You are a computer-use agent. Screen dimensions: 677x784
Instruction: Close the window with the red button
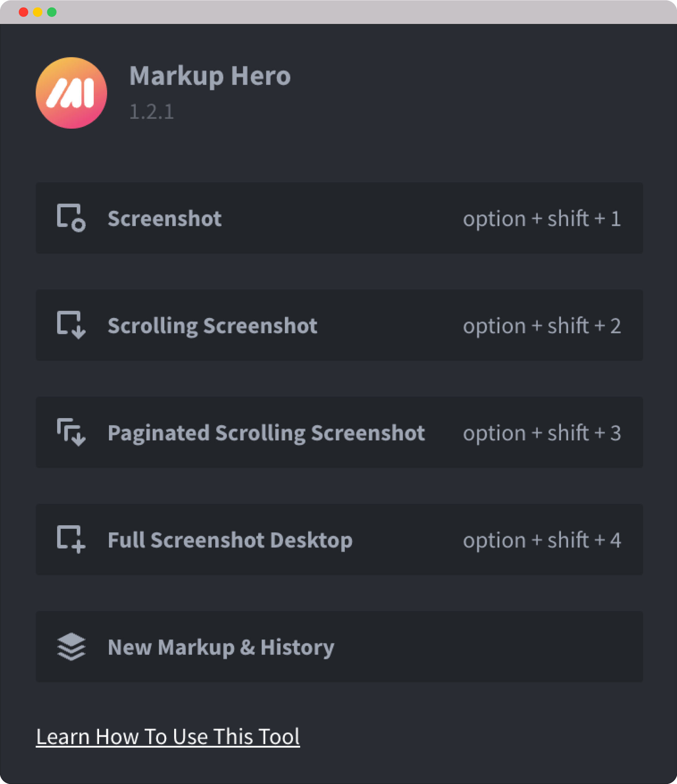24,12
